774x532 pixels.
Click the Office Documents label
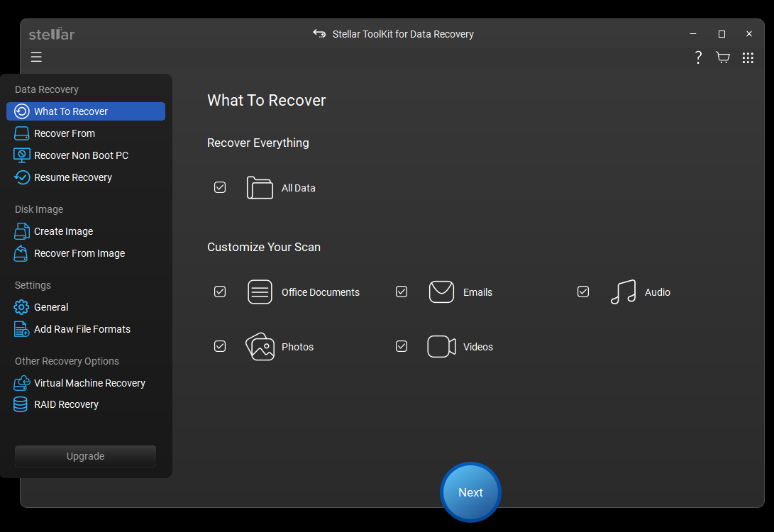321,292
